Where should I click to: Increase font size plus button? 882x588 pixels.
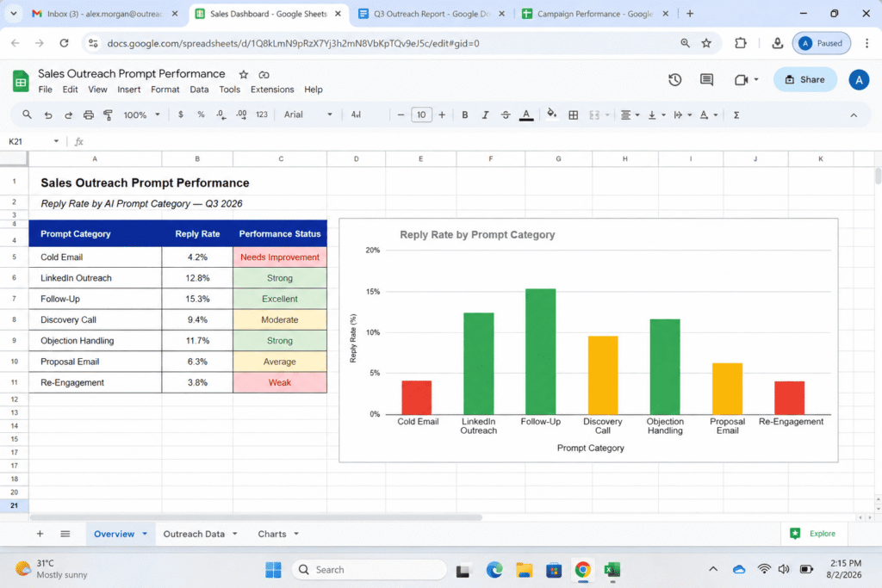point(442,115)
